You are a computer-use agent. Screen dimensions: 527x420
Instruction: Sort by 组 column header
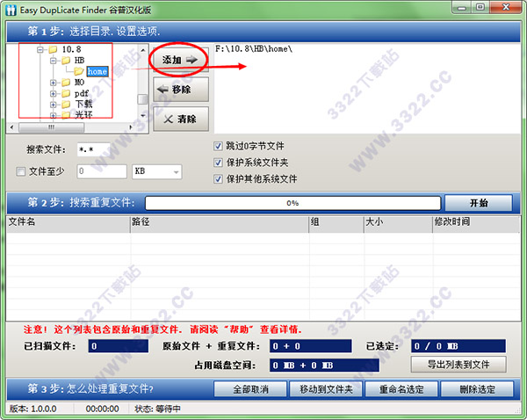336,224
